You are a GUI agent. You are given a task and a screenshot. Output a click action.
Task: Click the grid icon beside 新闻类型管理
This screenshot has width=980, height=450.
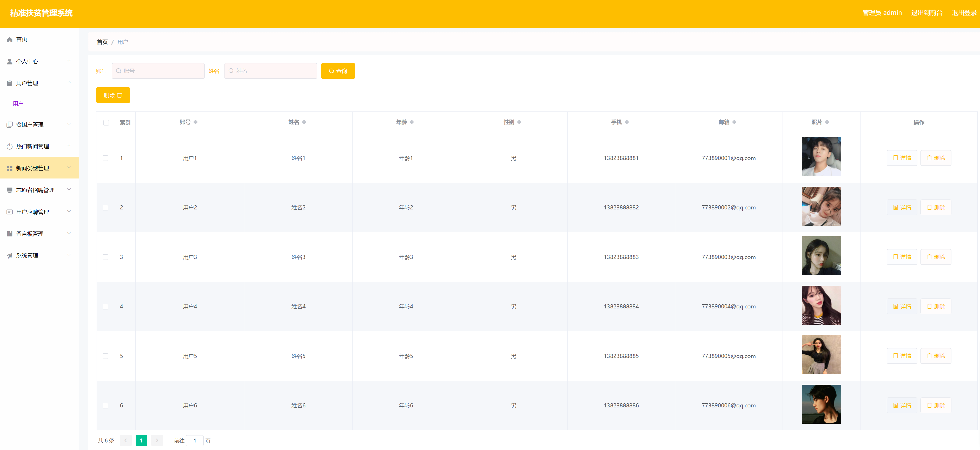pos(10,168)
